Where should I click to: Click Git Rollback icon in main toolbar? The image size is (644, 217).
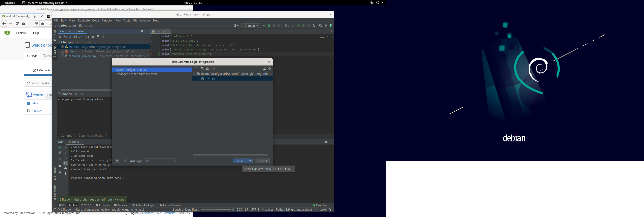point(314,26)
